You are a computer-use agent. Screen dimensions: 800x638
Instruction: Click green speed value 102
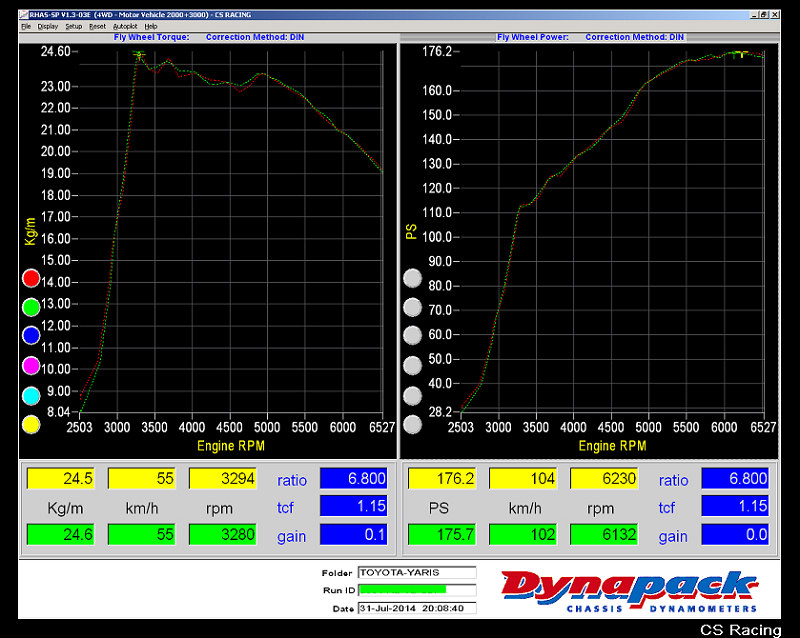(523, 534)
